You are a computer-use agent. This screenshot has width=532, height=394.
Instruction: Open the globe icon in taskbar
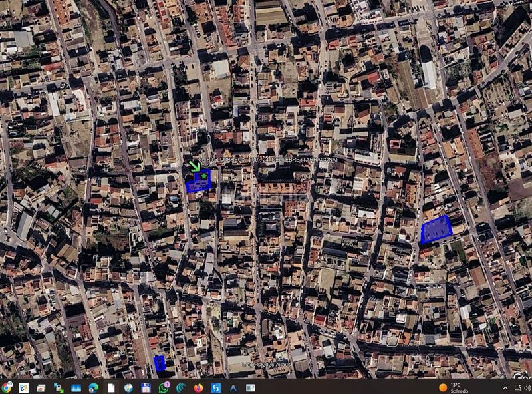click(x=128, y=387)
